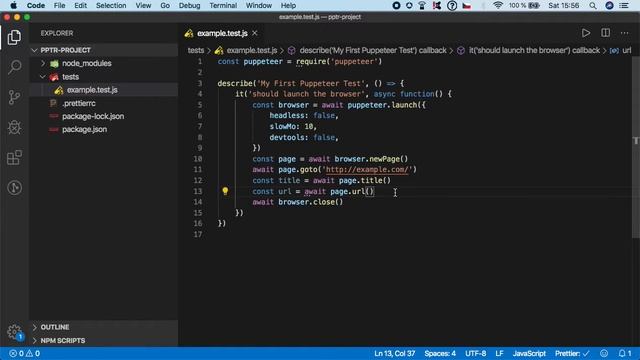Image resolution: width=640 pixels, height=360 pixels.
Task: Open the .prettierrc file
Action: click(79, 103)
